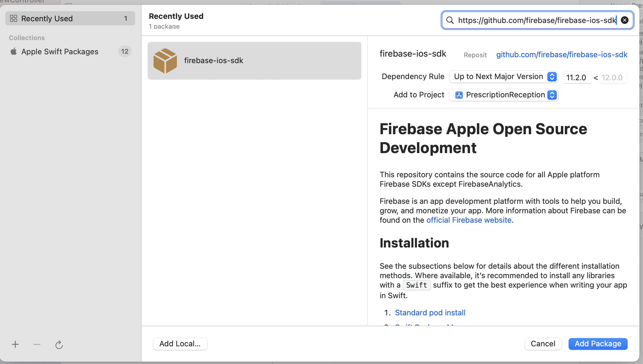Screen dimensions: 643x364
Task: Click the refresh collections icon
Action: tap(59, 345)
